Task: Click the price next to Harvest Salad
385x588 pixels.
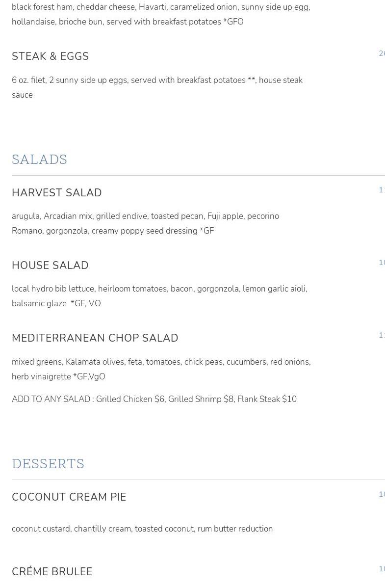Action: (x=382, y=190)
